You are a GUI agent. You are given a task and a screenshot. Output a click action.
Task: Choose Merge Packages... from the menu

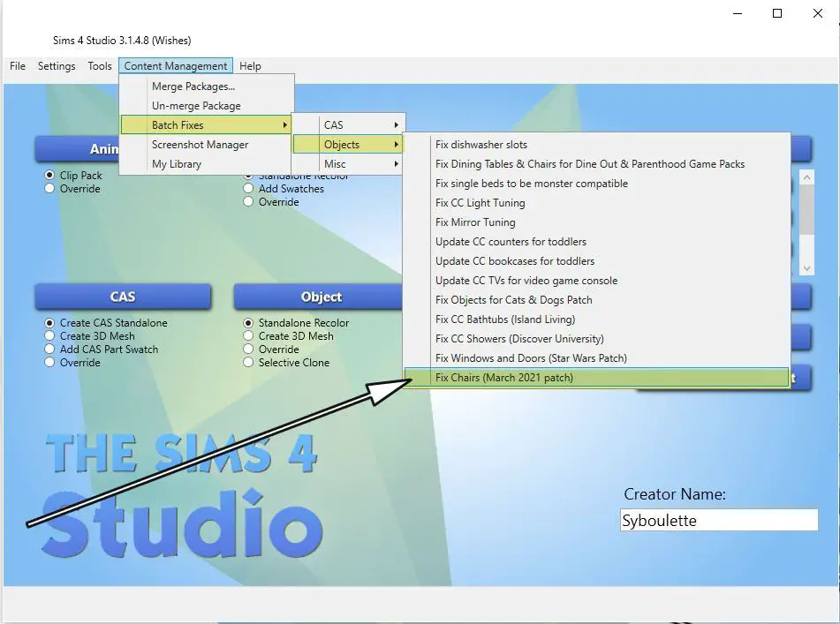coord(207,86)
